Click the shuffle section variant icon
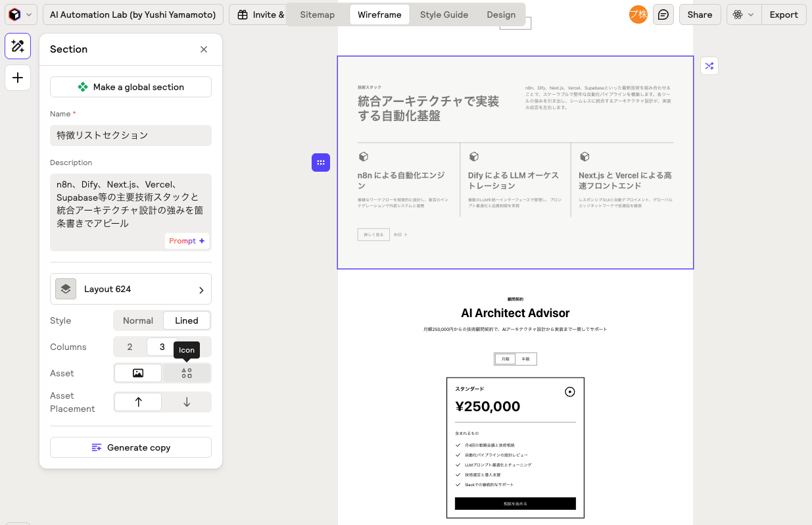The width and height of the screenshot is (812, 525). tap(709, 66)
